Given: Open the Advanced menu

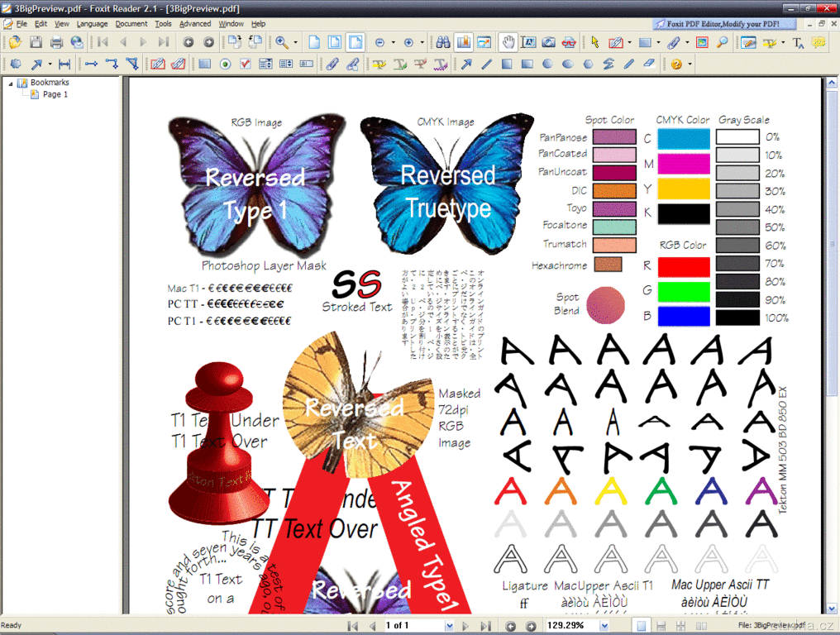Looking at the screenshot, I should (194, 24).
